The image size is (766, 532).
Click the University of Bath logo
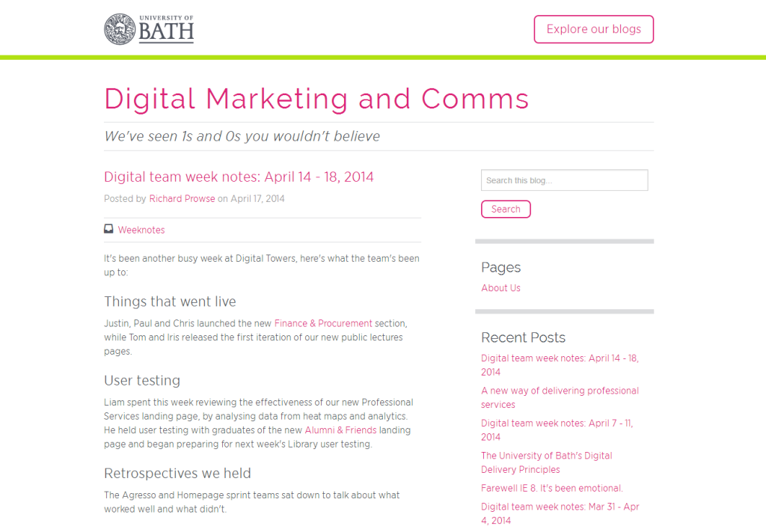point(149,29)
